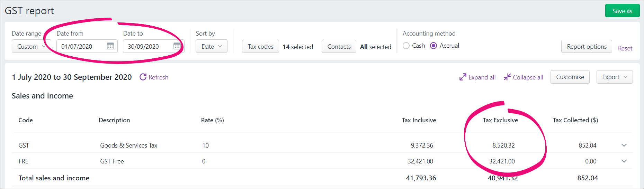Image resolution: width=644 pixels, height=189 pixels.
Task: Open the Contacts filter
Action: click(x=339, y=46)
